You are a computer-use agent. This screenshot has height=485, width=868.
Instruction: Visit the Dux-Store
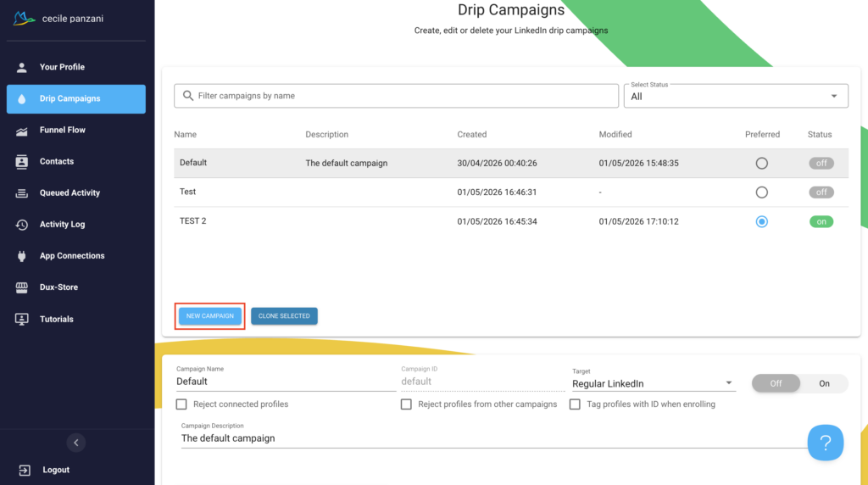click(58, 287)
